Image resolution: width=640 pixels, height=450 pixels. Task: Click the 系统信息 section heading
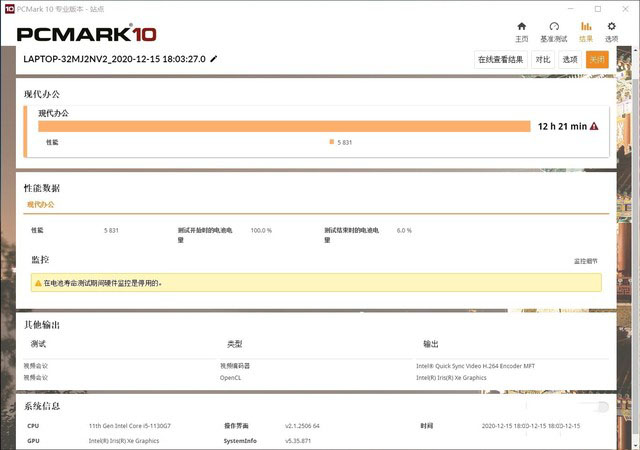tap(42, 406)
